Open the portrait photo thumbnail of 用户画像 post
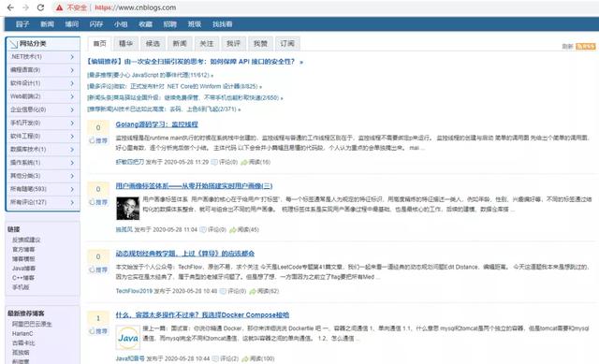This screenshot has width=599, height=364. point(127,209)
